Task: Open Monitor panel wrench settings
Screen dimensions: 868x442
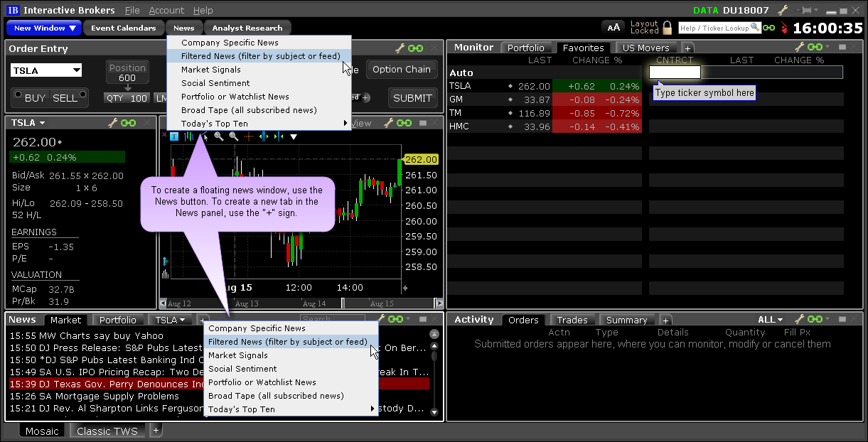Action: [800, 47]
